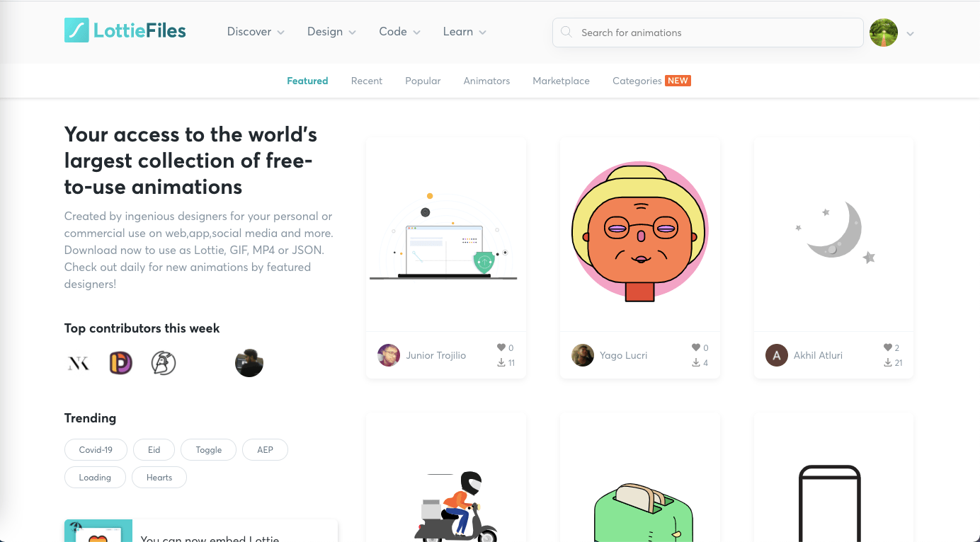Click the LottieFiles logo icon
Viewport: 980px width, 542px height.
pos(76,30)
